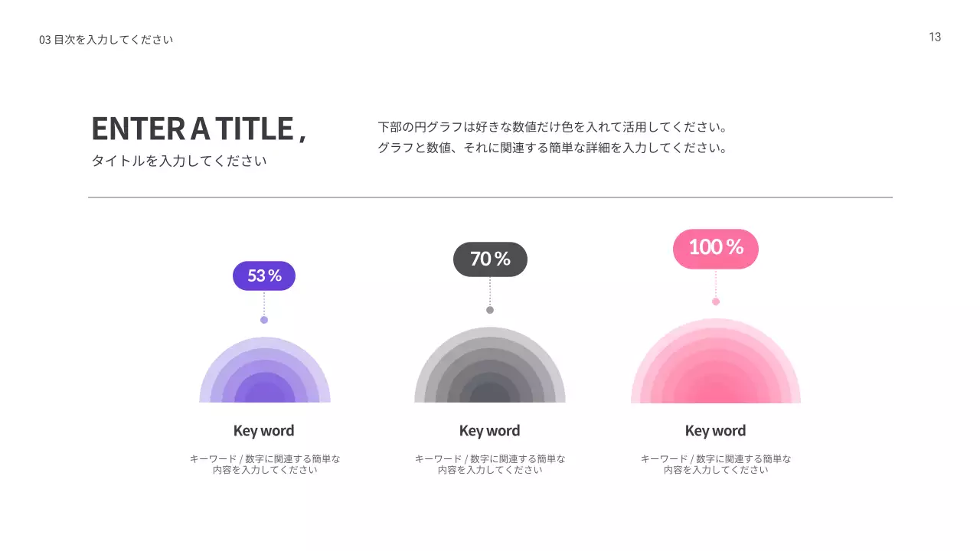Click the page number 13
Screen dimensions: 980x551
pyautogui.click(x=935, y=37)
